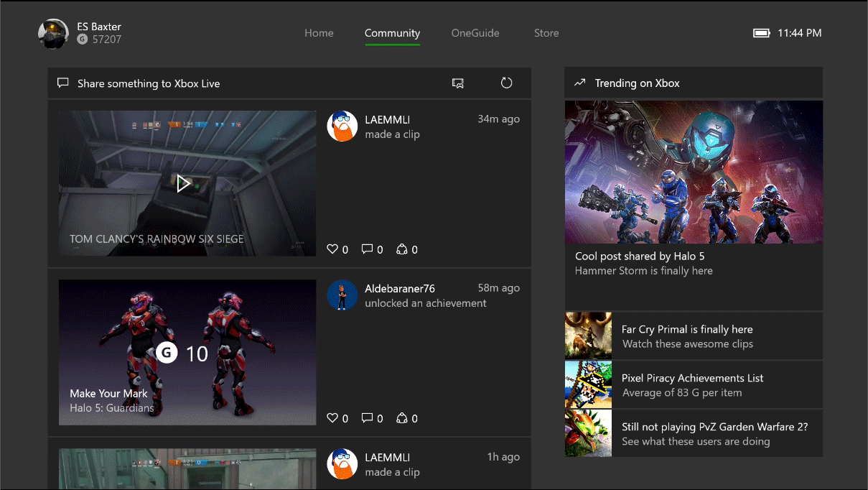Image resolution: width=868 pixels, height=490 pixels.
Task: Click unlocked an achievement text
Action: (426, 303)
